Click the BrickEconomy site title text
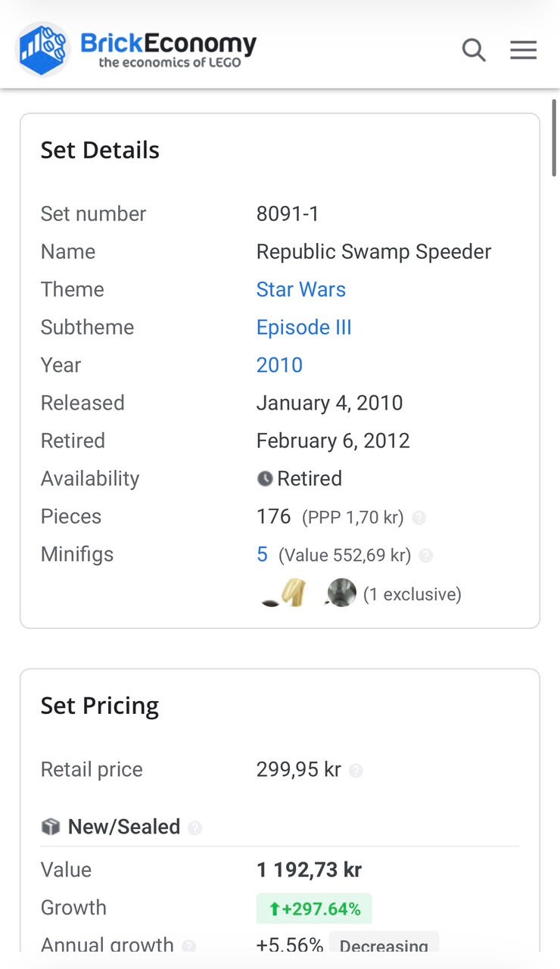Image resolution: width=560 pixels, height=969 pixels. 168,44
